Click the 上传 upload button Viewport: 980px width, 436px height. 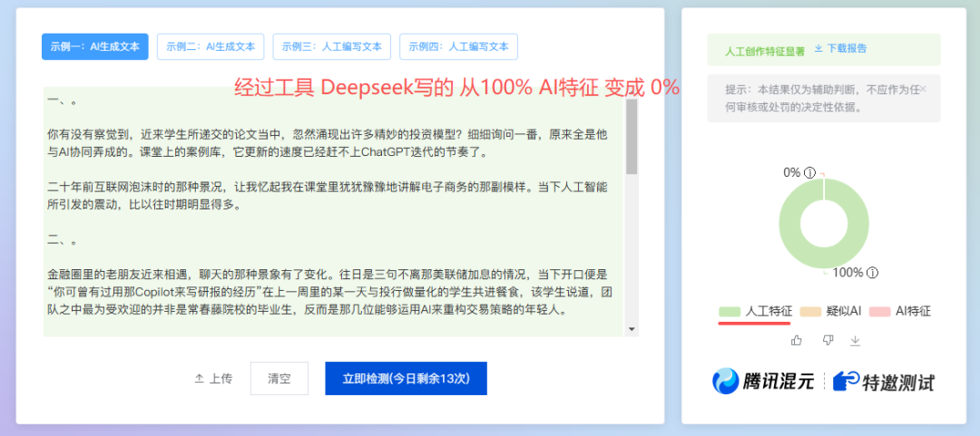click(x=213, y=379)
